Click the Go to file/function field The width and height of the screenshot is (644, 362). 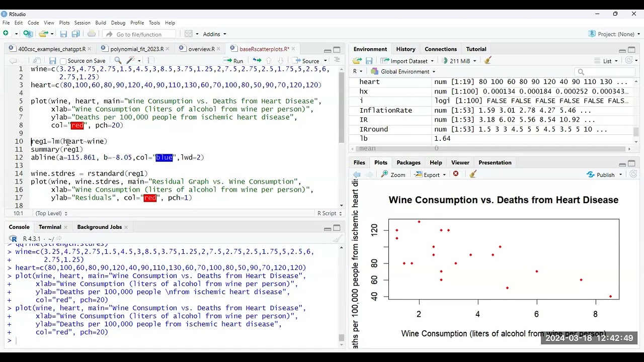click(x=139, y=34)
